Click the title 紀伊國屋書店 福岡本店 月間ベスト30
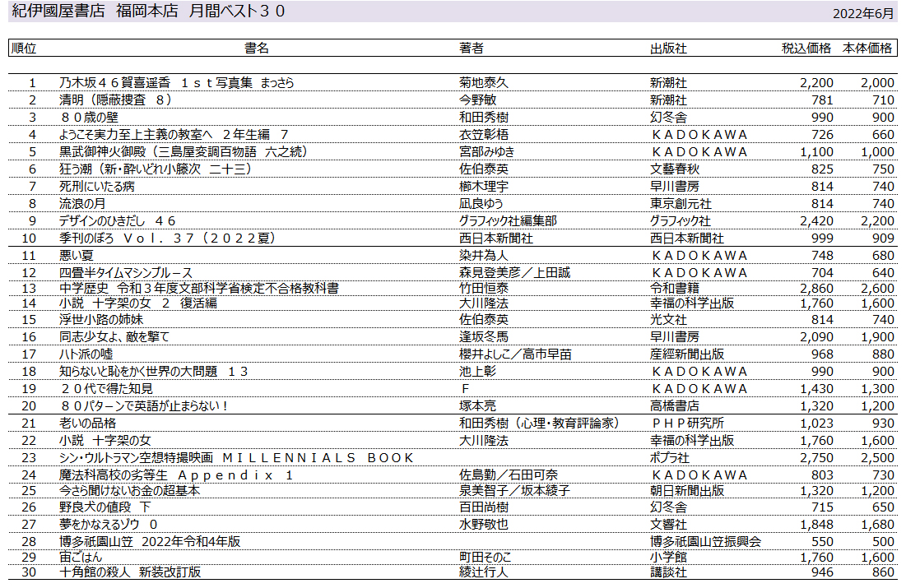 point(148,11)
